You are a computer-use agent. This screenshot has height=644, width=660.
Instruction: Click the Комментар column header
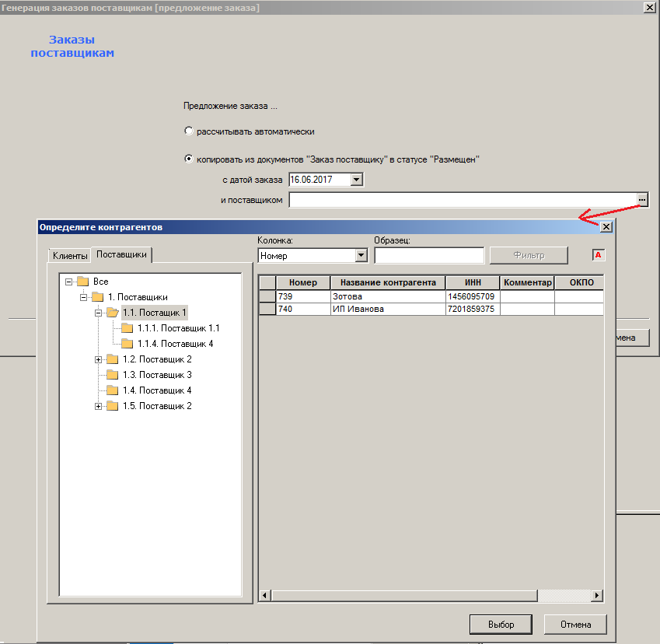click(527, 282)
